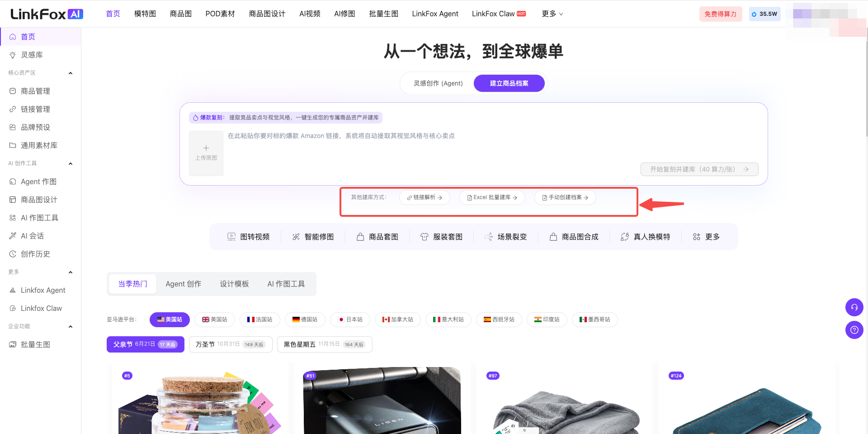868x434 pixels.
Task: Select the 英国站 marketplace filter
Action: (x=215, y=320)
